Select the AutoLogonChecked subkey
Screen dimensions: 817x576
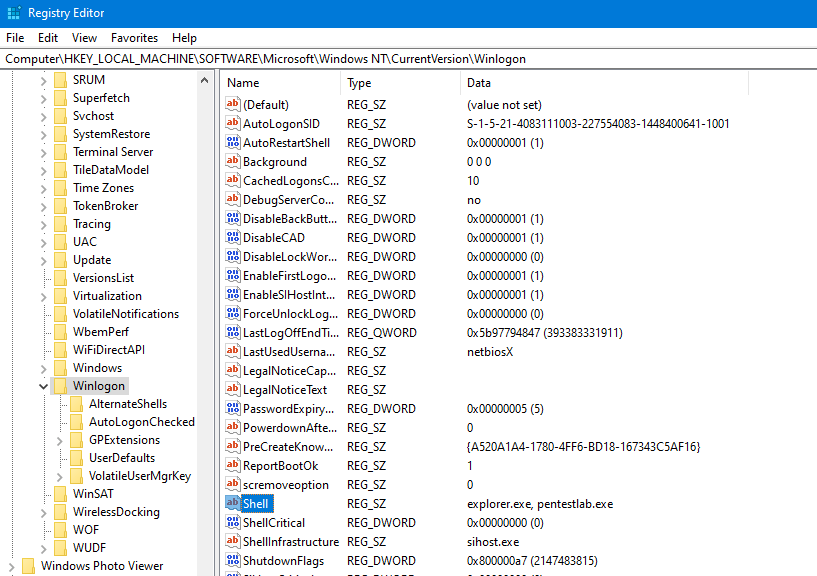click(x=141, y=422)
